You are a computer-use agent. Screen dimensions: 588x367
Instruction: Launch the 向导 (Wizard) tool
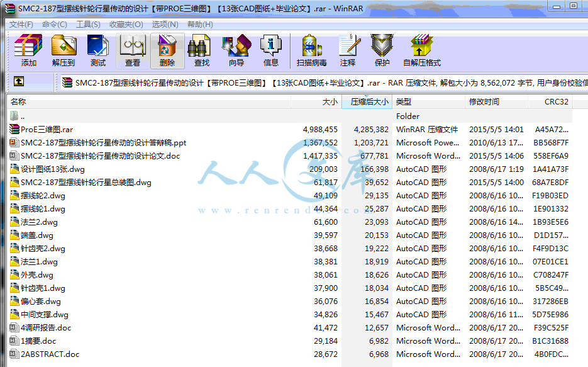click(236, 50)
